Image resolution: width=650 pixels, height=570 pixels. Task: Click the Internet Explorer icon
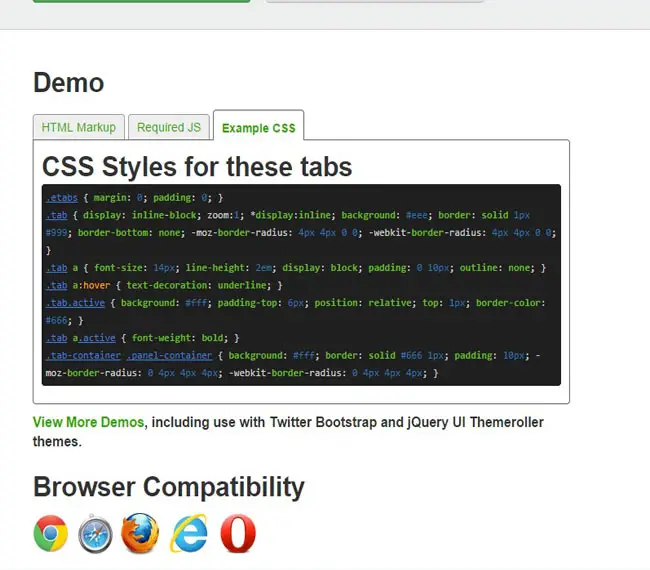pyautogui.click(x=189, y=533)
